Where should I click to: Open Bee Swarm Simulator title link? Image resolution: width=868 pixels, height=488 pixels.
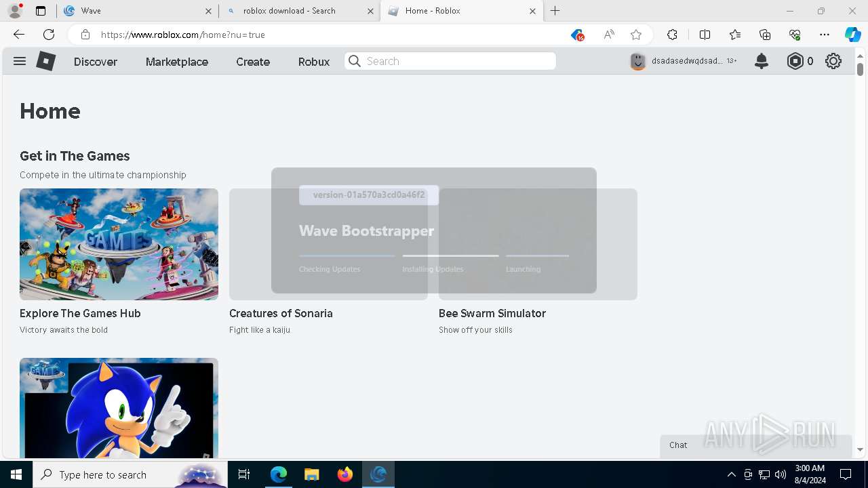[x=492, y=313]
